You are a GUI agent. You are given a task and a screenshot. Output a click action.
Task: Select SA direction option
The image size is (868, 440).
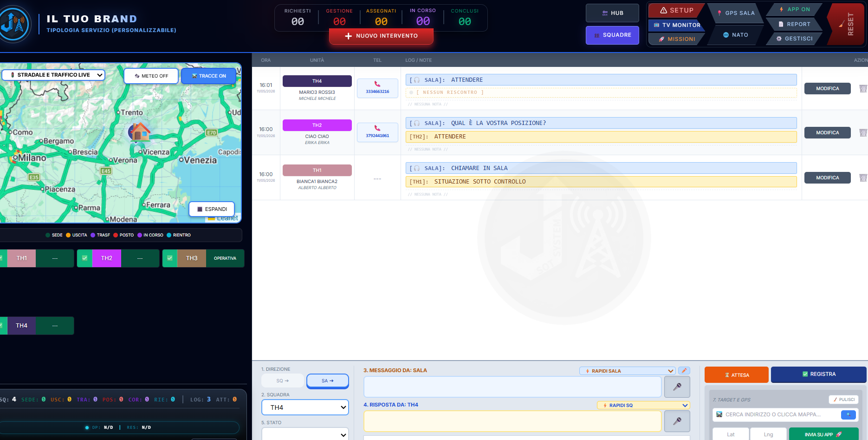point(328,381)
